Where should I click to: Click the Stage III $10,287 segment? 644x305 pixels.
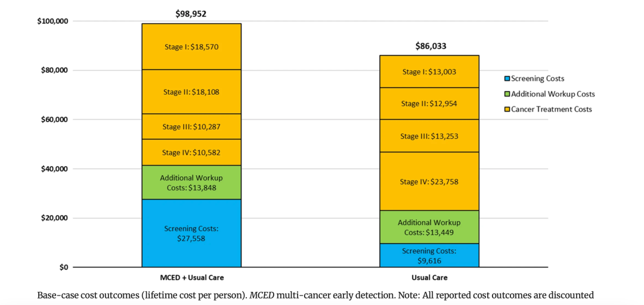191,126
